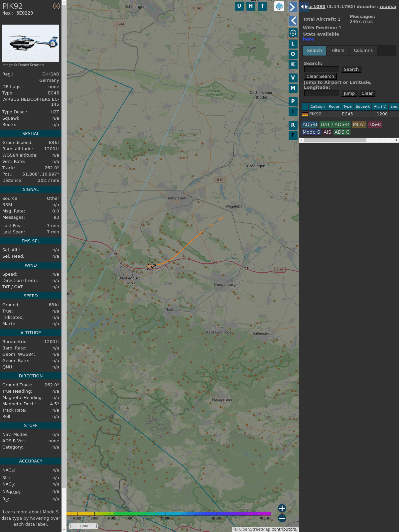The height and width of the screenshot is (532, 399).
Task: Toggle the O map button
Action: point(293,54)
